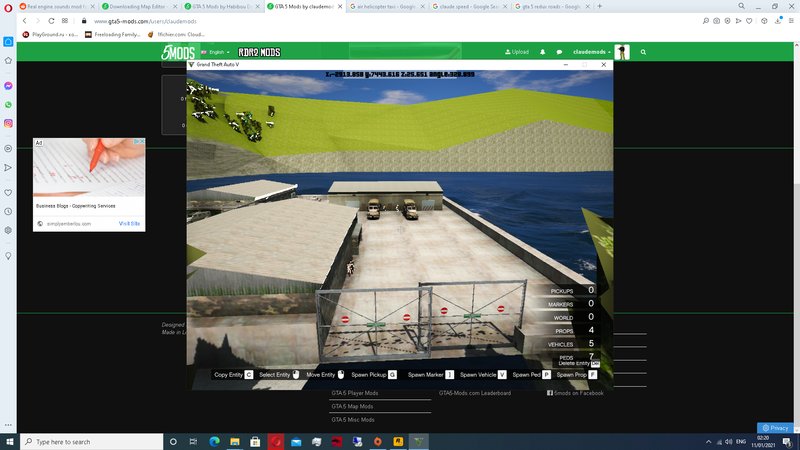800x450 pixels.
Task: Open 1fichier.com Cloud bookmark
Action: tap(176, 34)
